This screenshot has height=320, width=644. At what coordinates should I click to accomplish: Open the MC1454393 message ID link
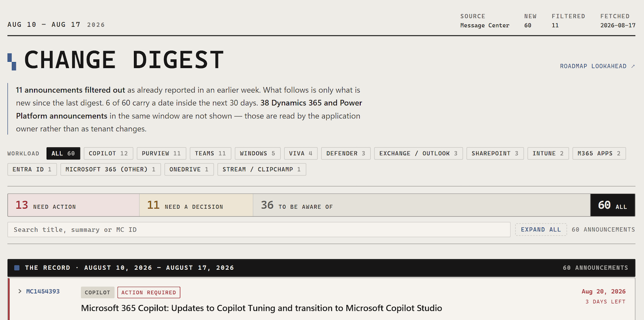(x=43, y=291)
